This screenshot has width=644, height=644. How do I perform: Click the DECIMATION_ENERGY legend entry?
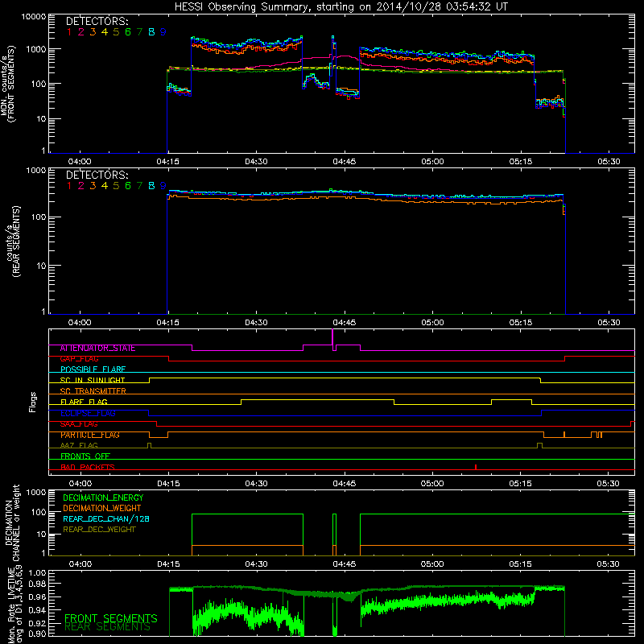pos(103,497)
